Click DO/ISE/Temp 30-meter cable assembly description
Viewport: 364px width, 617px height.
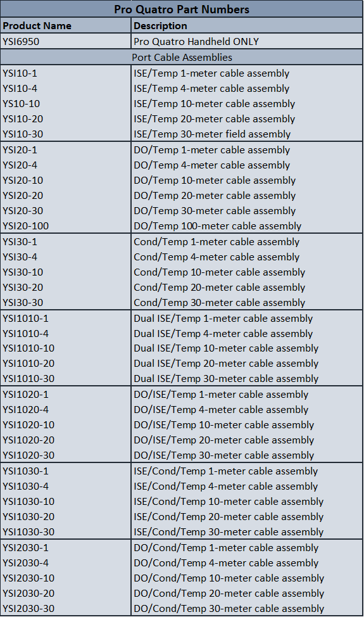pyautogui.click(x=223, y=455)
